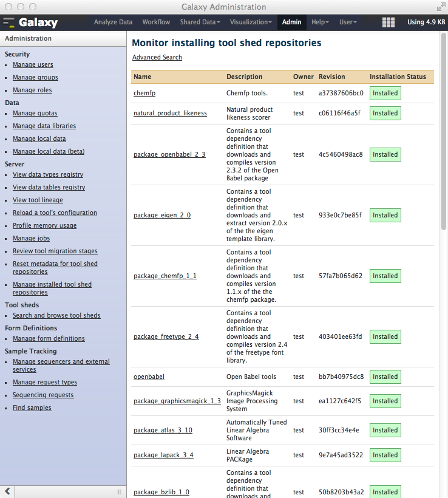448x498 pixels.
Task: Click the 'Open Babel tools' description
Action: click(x=251, y=377)
